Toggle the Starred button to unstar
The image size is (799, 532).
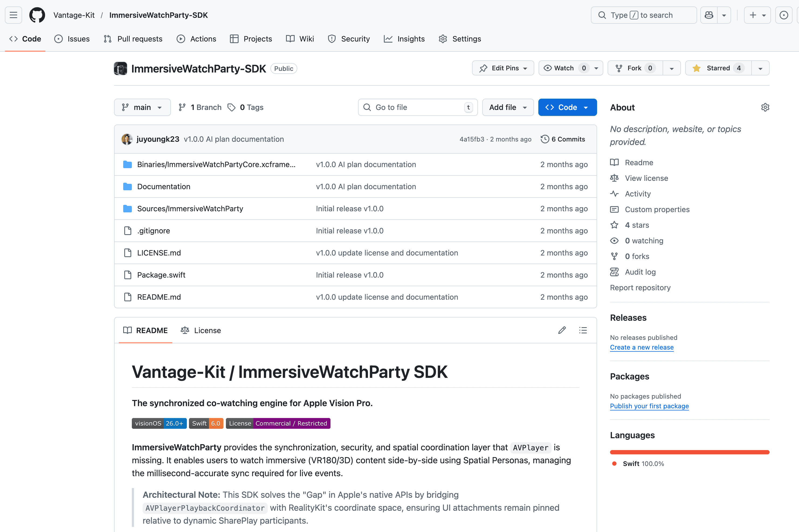(x=718, y=68)
